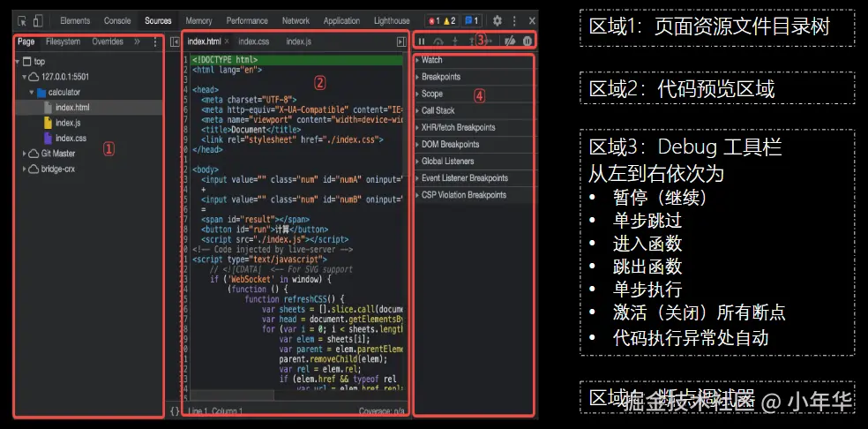Open the Memory panel
The width and height of the screenshot is (868, 429).
pos(198,21)
